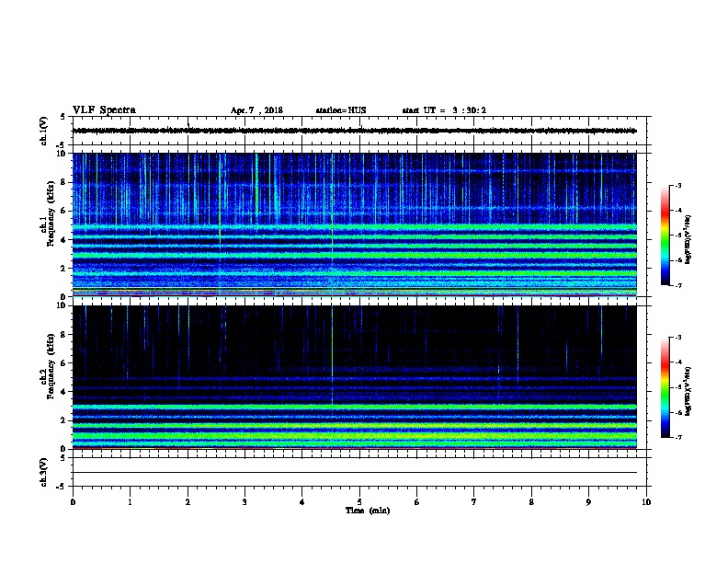
Task: Click time axis tick label '5'
Action: (359, 502)
